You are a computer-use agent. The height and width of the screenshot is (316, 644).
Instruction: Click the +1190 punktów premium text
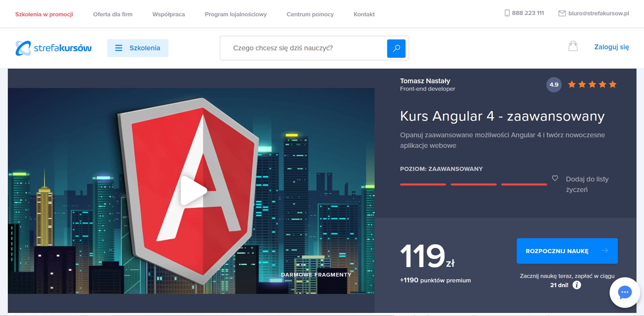435,280
